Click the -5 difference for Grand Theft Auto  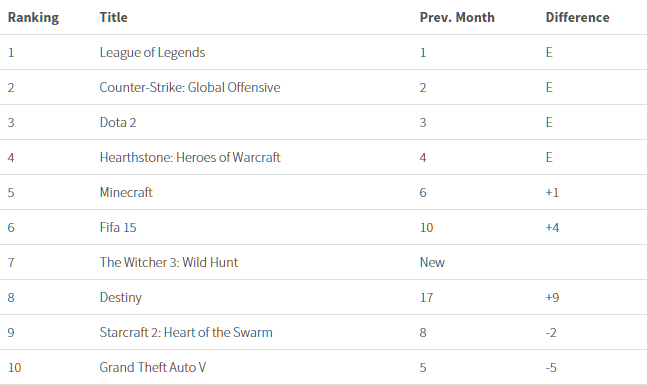click(x=551, y=368)
